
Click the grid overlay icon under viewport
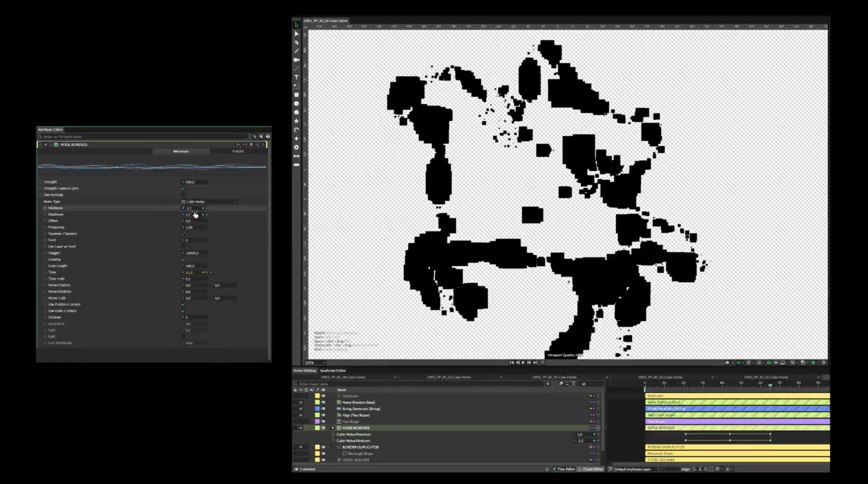click(x=759, y=362)
